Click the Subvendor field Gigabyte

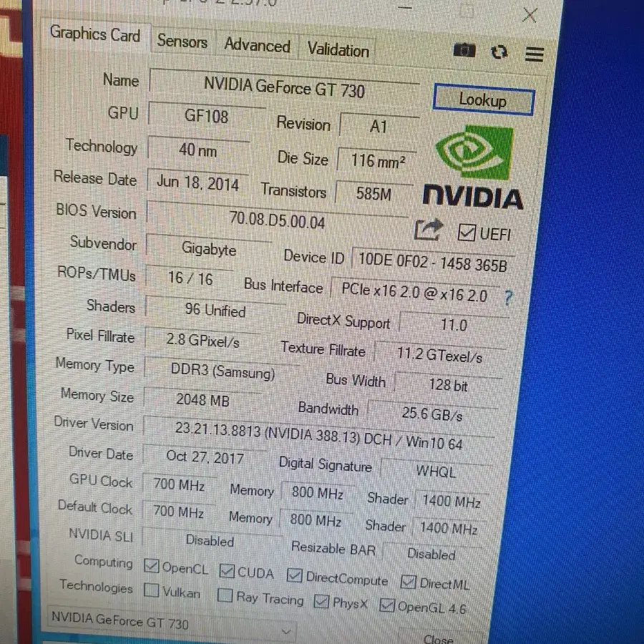tap(209, 248)
